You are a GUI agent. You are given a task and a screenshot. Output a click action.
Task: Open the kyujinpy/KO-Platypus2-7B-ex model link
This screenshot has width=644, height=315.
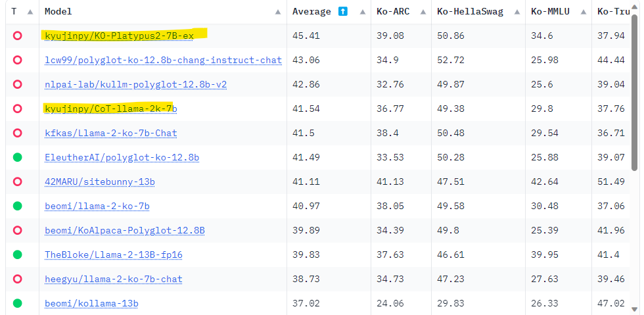tap(119, 36)
